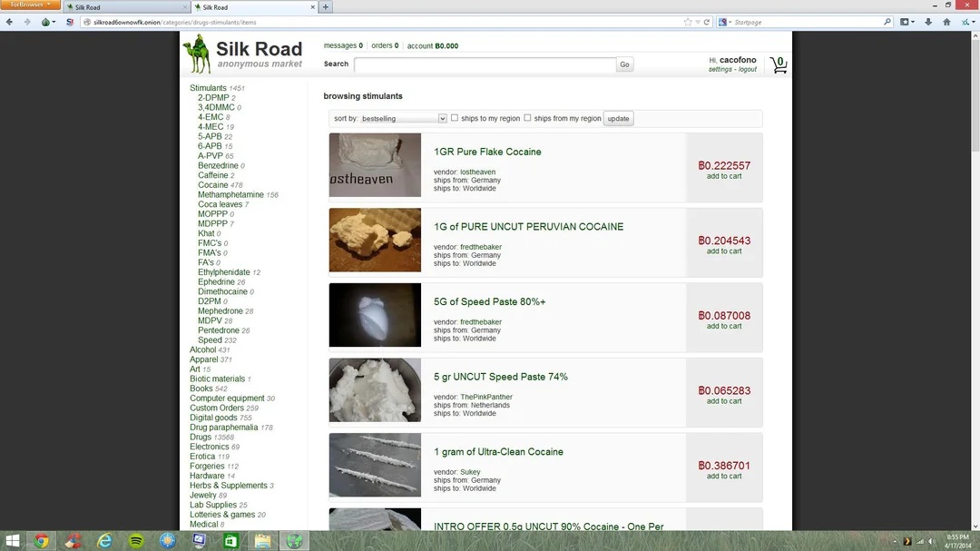980x551 pixels.
Task: Tick the 'ships from my region' checkbox
Action: tap(527, 118)
